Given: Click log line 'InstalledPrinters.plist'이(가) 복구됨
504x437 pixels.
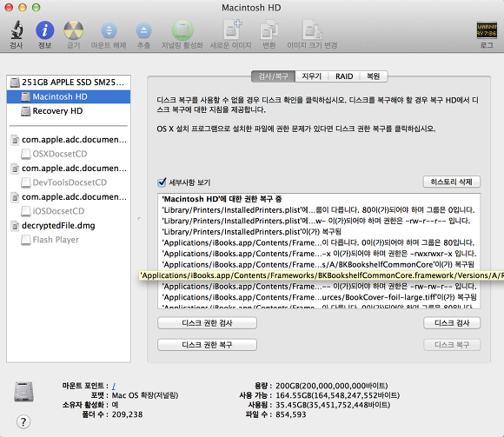Looking at the screenshot, I should tap(251, 232).
